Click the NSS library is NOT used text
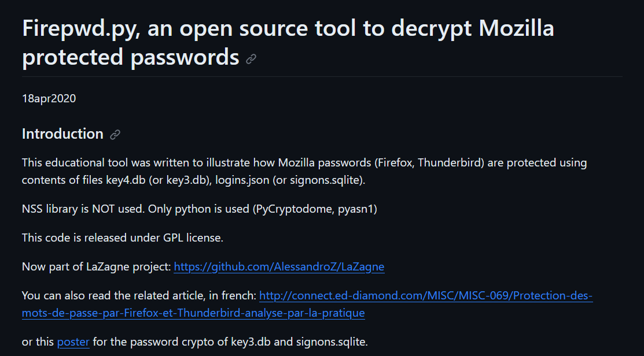The image size is (644, 356). [x=83, y=209]
